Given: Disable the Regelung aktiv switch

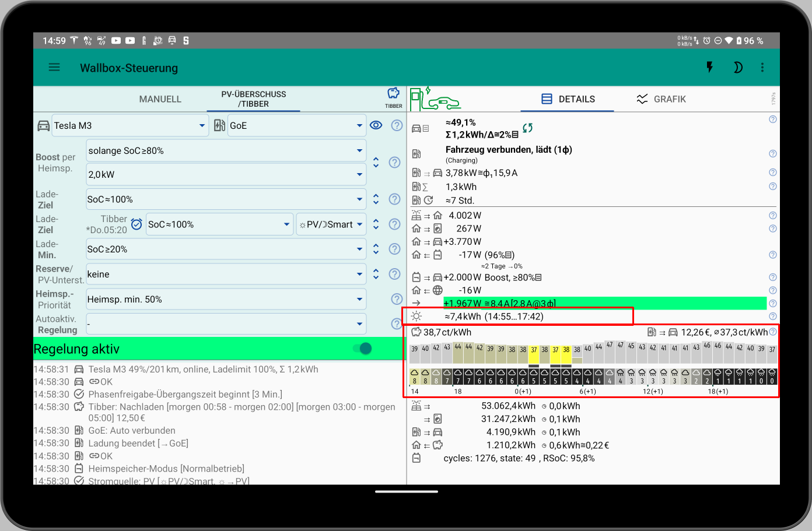Looking at the screenshot, I should tap(362, 349).
